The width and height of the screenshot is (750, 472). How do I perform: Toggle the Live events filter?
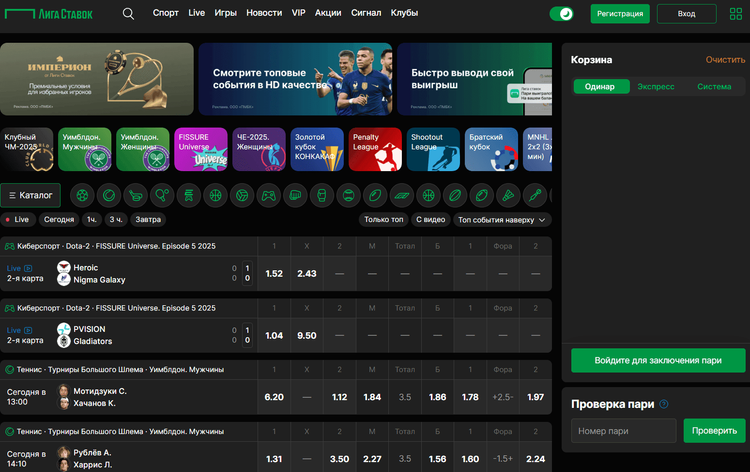pos(18,219)
